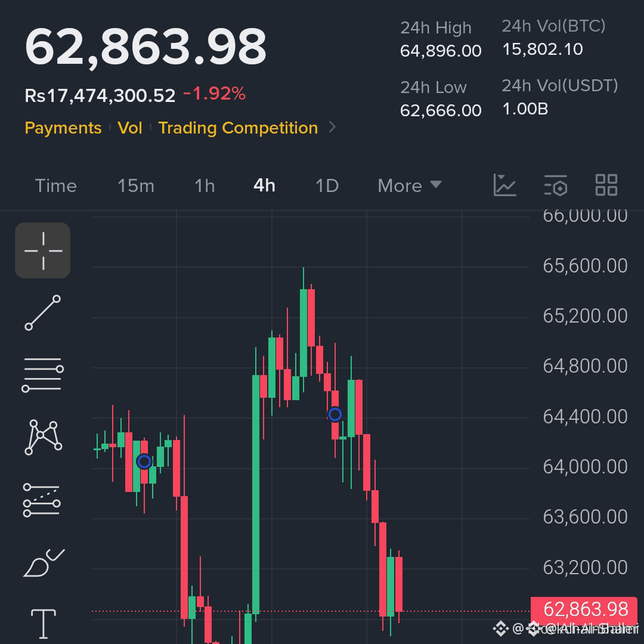
Task: Click the 64,400.00 price axis label
Action: coord(586,416)
